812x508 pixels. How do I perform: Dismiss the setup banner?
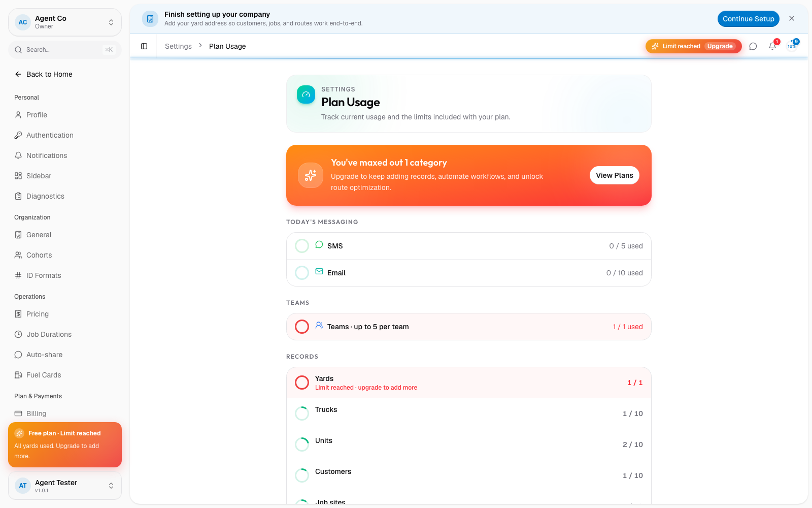click(x=792, y=18)
